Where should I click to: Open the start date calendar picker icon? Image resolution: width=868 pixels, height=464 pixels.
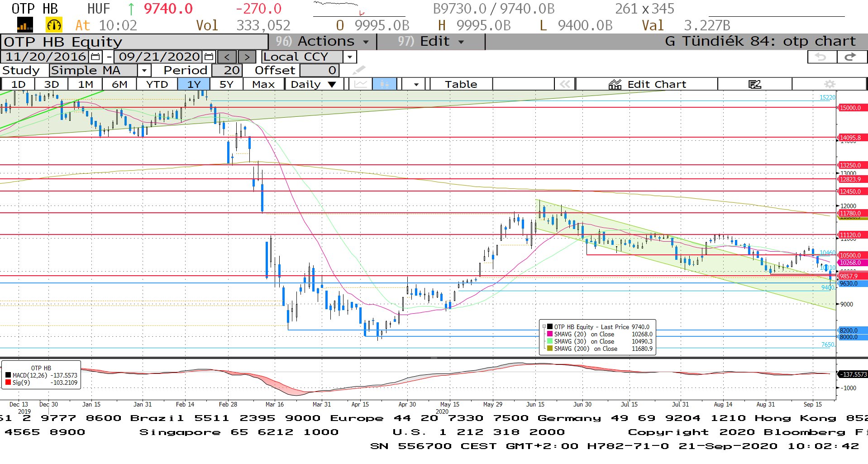tap(95, 57)
